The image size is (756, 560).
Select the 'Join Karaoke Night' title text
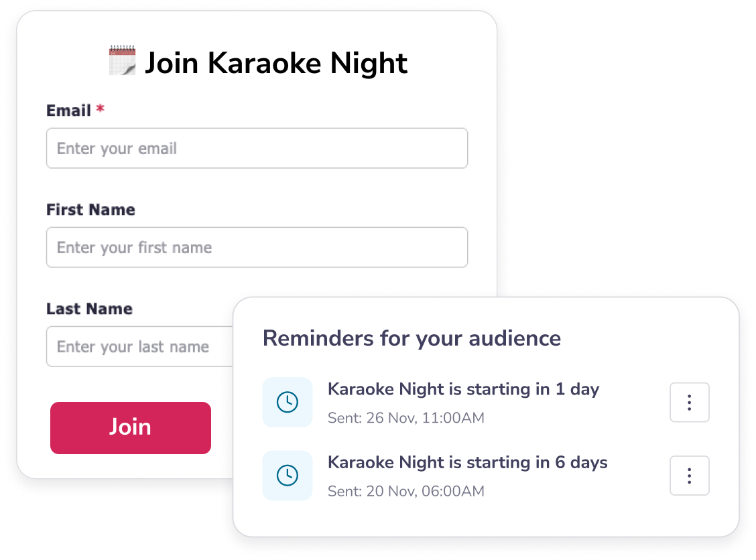(x=276, y=62)
